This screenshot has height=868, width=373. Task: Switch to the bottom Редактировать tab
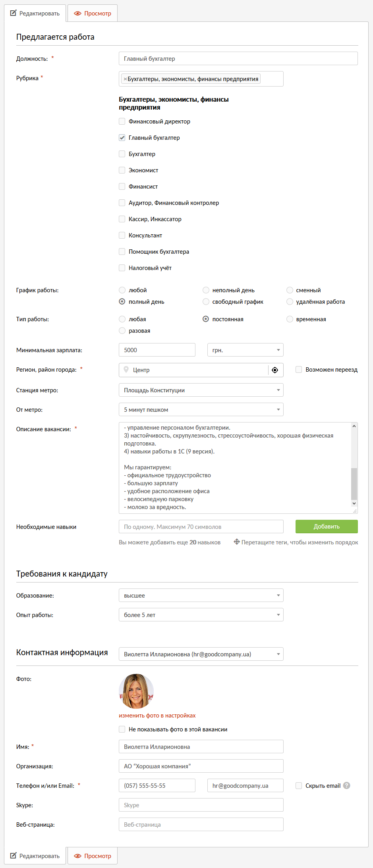[x=35, y=856]
